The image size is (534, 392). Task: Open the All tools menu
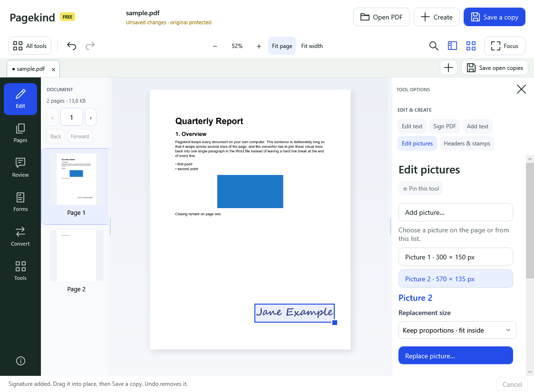[x=30, y=46]
